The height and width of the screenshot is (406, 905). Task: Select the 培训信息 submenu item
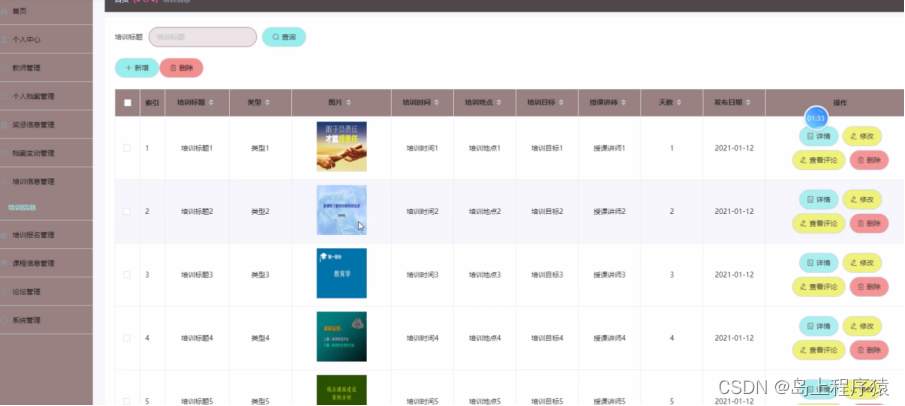(x=46, y=207)
